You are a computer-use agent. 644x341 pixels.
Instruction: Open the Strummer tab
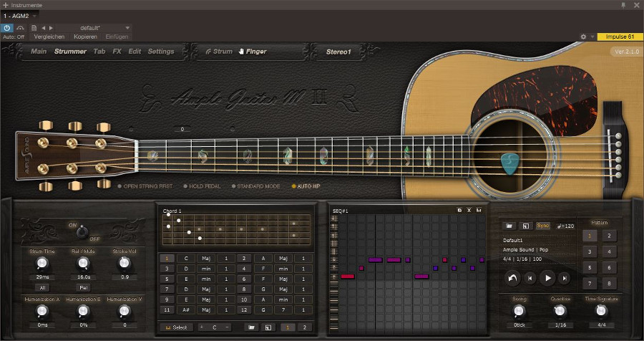(x=70, y=52)
